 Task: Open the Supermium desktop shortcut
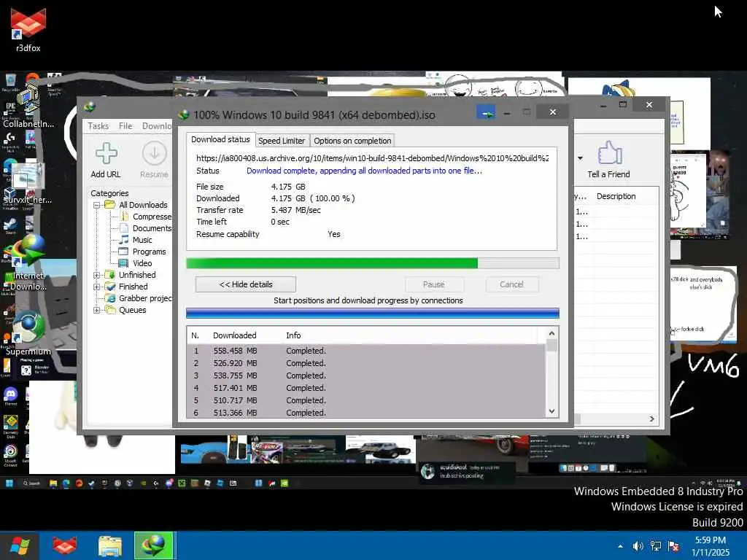coord(28,333)
